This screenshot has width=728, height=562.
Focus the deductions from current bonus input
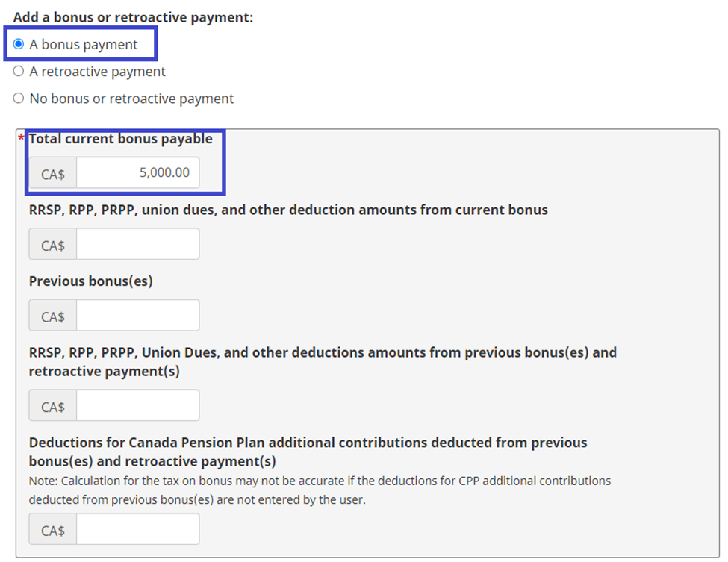pyautogui.click(x=137, y=245)
